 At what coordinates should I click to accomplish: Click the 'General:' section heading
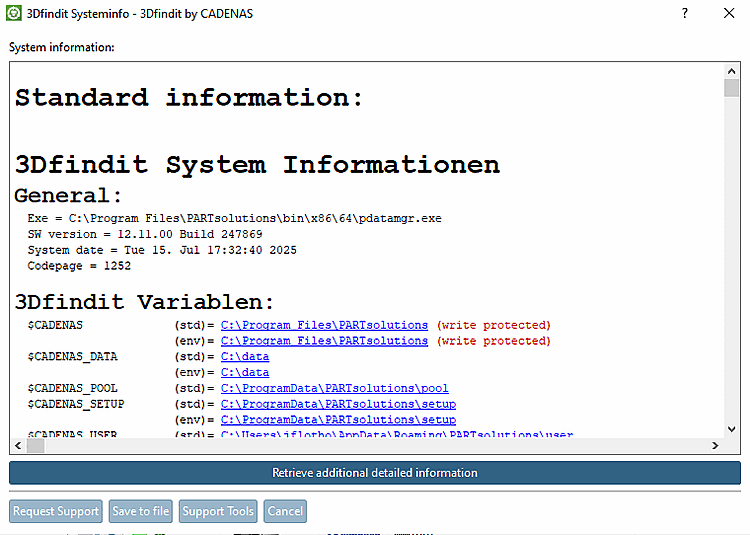(x=68, y=196)
